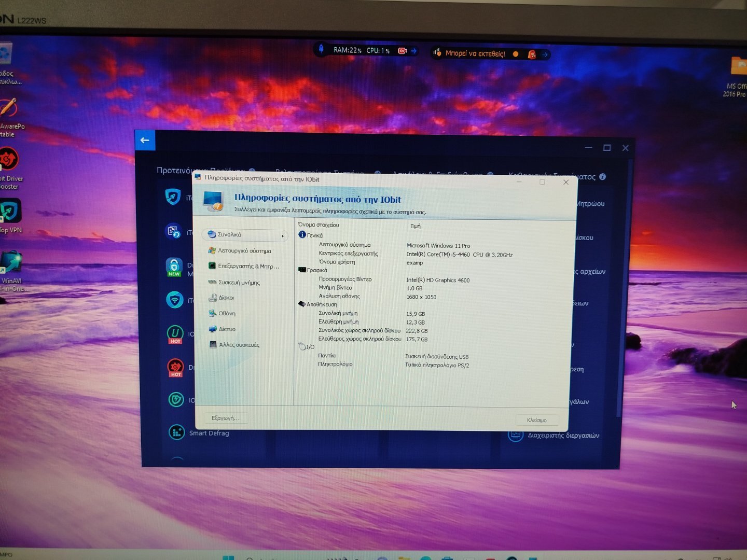Expand the arrow beside Συνολικά
Image resolution: width=747 pixels, height=560 pixels.
pyautogui.click(x=283, y=236)
